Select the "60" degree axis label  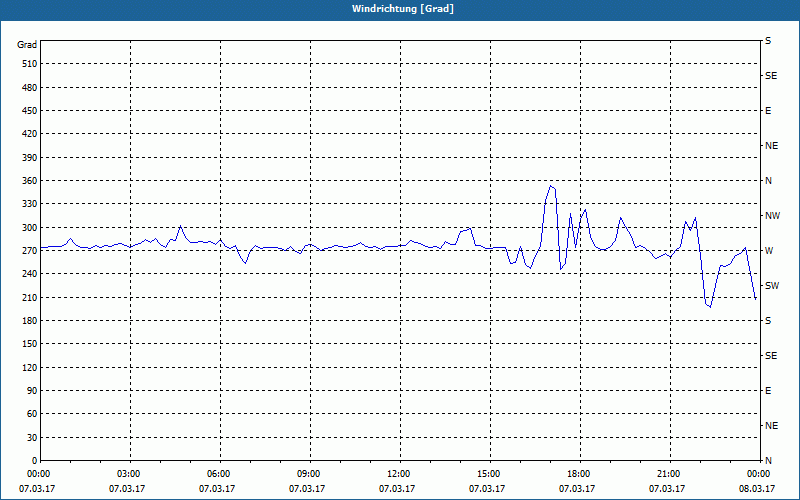point(32,414)
